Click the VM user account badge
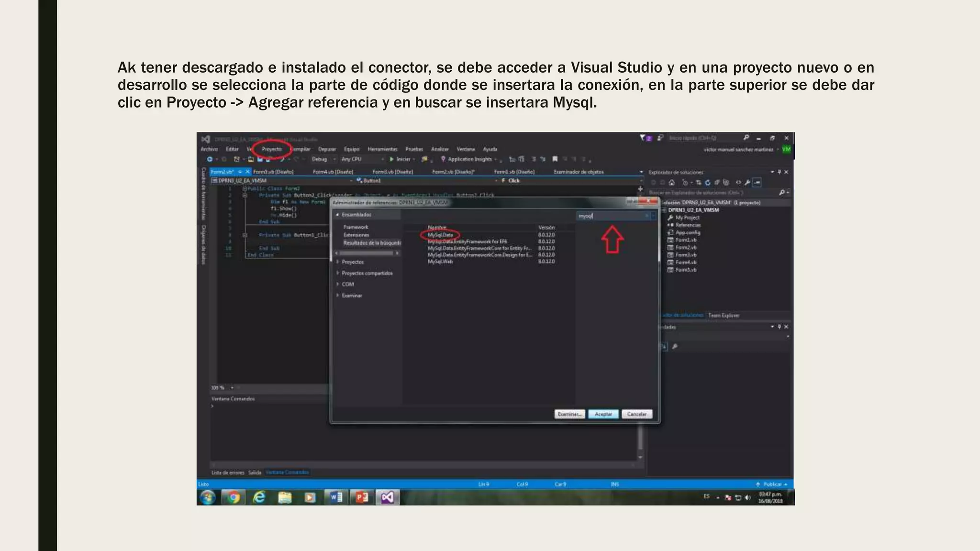The height and width of the screenshot is (551, 980). pyautogui.click(x=786, y=149)
